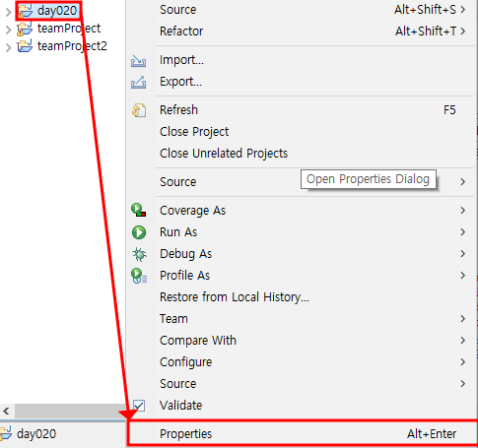Expand the day020 project tree node
The height and width of the screenshot is (448, 478).
8,13
